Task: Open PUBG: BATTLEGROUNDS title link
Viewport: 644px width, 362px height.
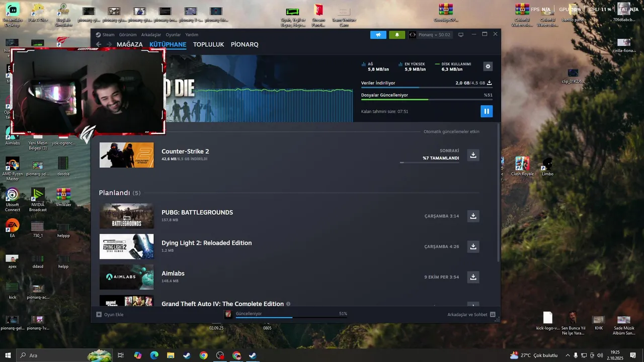Action: [x=197, y=212]
